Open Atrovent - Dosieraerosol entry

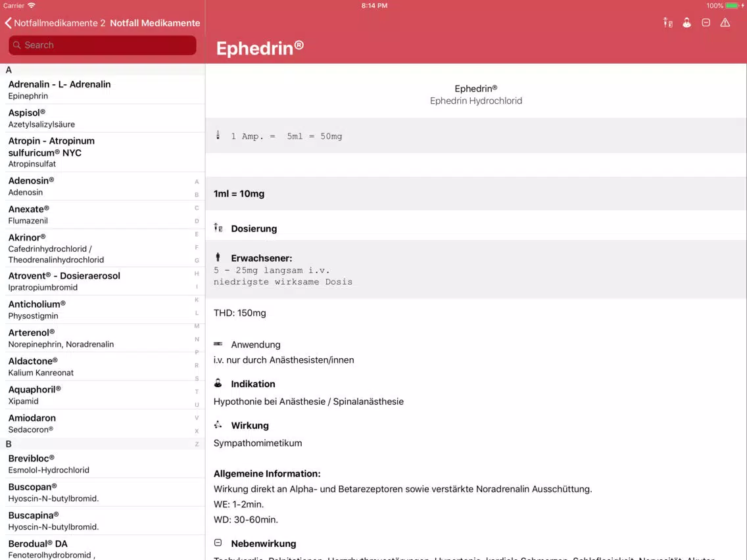[103, 281]
